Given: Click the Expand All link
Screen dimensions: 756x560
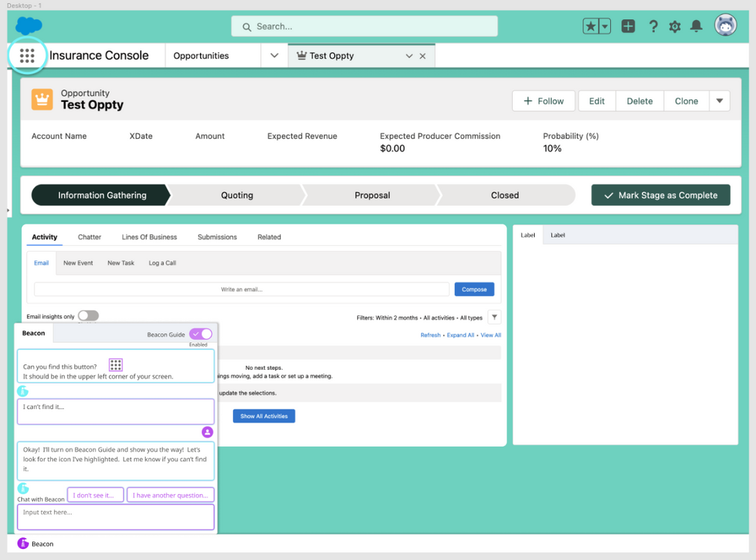Looking at the screenshot, I should pyautogui.click(x=460, y=335).
